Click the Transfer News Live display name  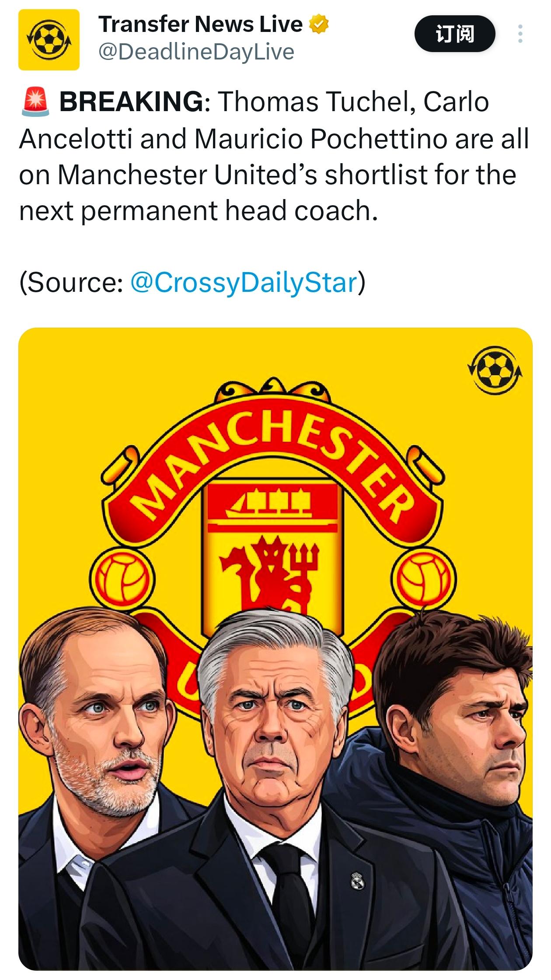point(200,24)
